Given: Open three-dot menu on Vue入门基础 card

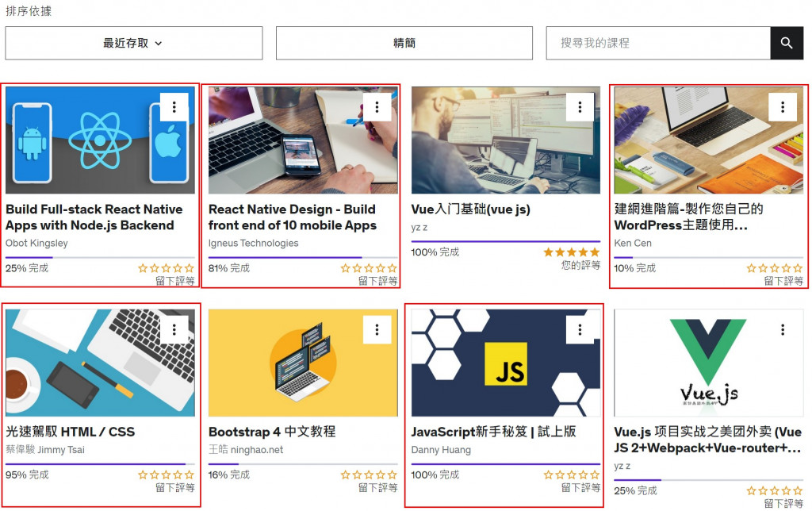Looking at the screenshot, I should (580, 107).
